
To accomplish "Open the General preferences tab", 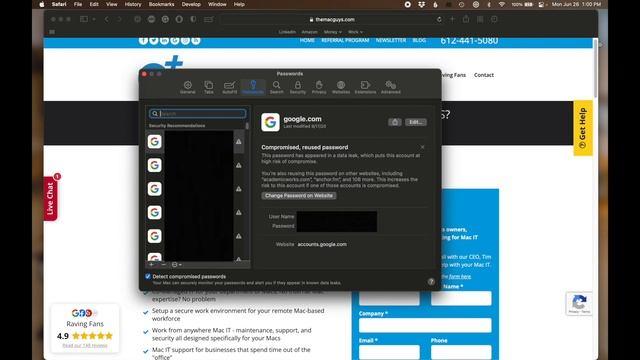I will [187, 87].
